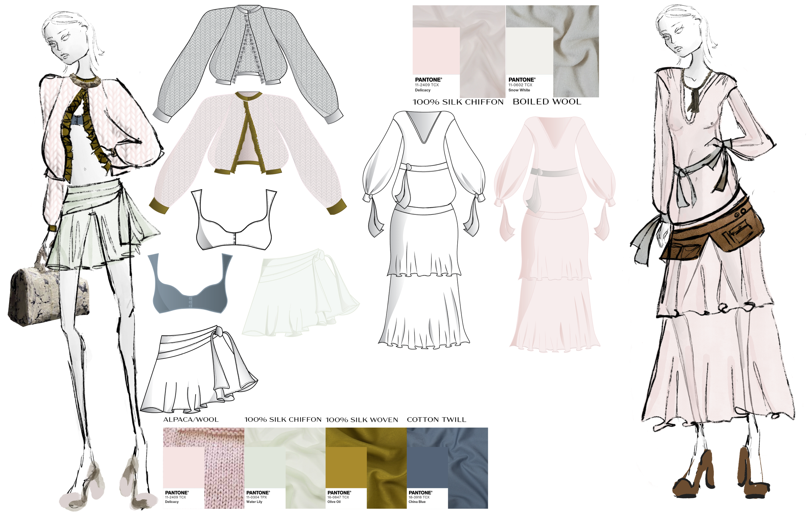Click the ALPACA/WOOL label
The height and width of the screenshot is (525, 812).
pyautogui.click(x=192, y=420)
